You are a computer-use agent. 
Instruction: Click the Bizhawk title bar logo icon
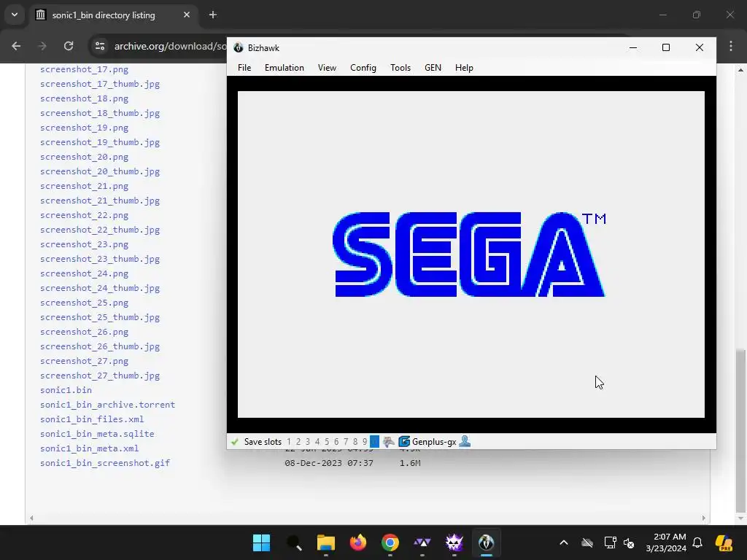(x=239, y=47)
